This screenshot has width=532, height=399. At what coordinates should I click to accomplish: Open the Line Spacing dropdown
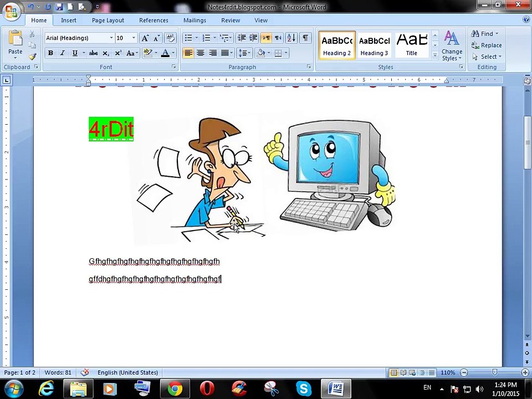[244, 53]
